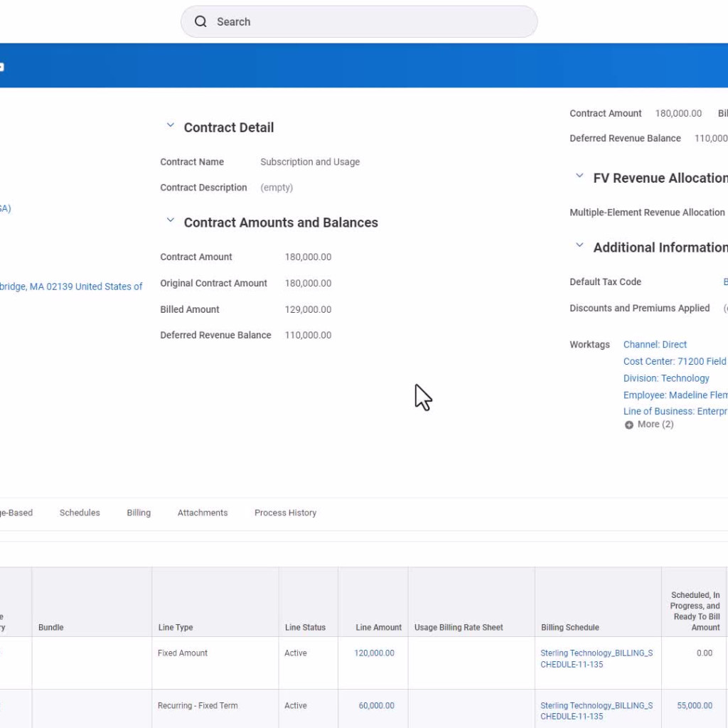The image size is (728, 728).
Task: Open billing schedule link in Recurring row
Action: pos(596,711)
